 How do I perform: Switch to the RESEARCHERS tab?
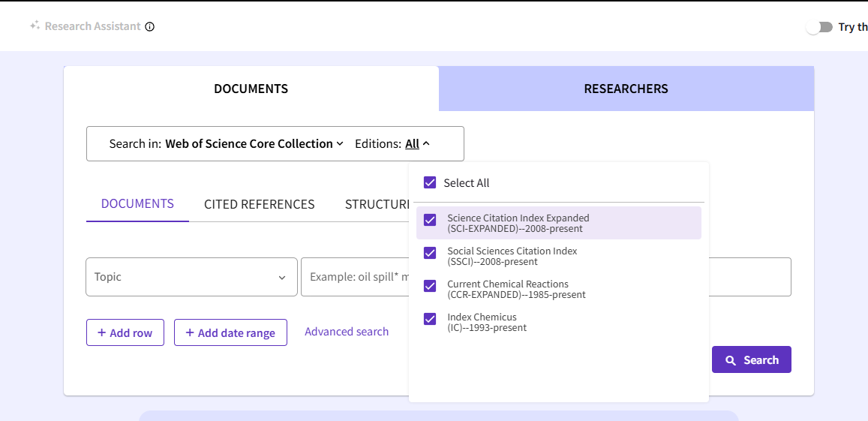click(626, 89)
